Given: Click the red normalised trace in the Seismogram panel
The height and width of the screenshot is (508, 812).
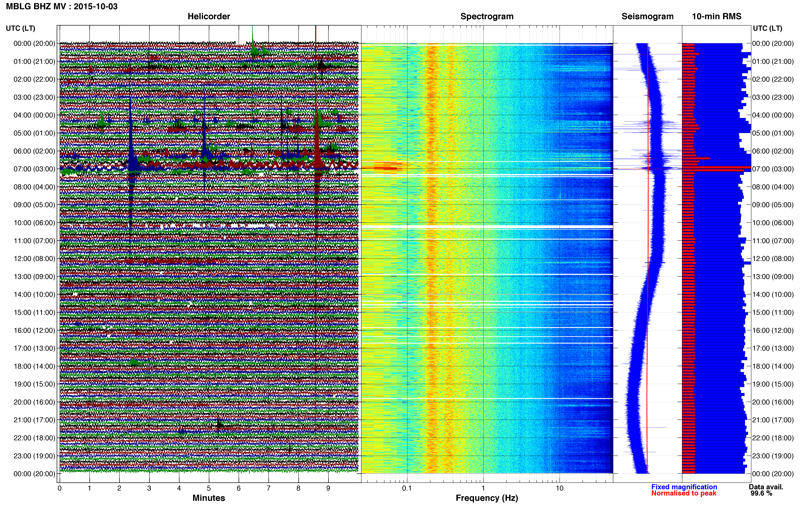Looking at the screenshot, I should (648, 258).
